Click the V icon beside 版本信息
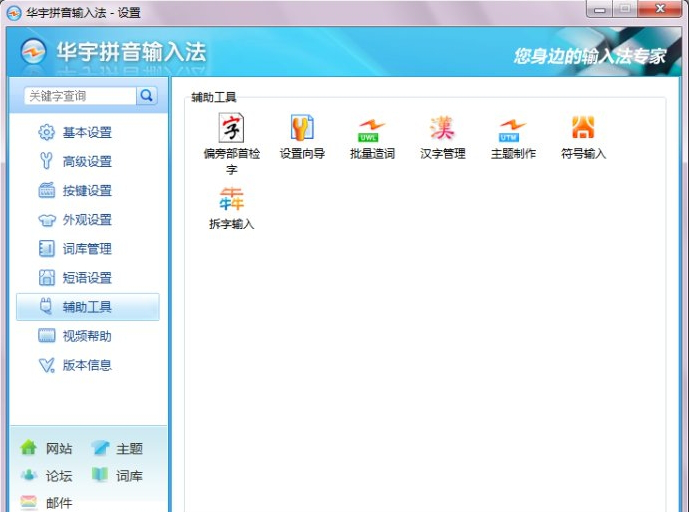689x532 pixels. point(47,365)
